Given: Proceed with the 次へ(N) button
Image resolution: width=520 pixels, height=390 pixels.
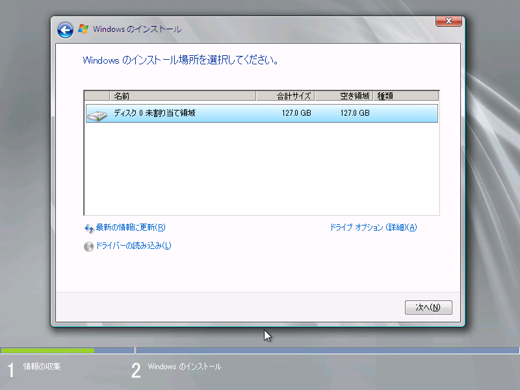Looking at the screenshot, I should coord(428,307).
